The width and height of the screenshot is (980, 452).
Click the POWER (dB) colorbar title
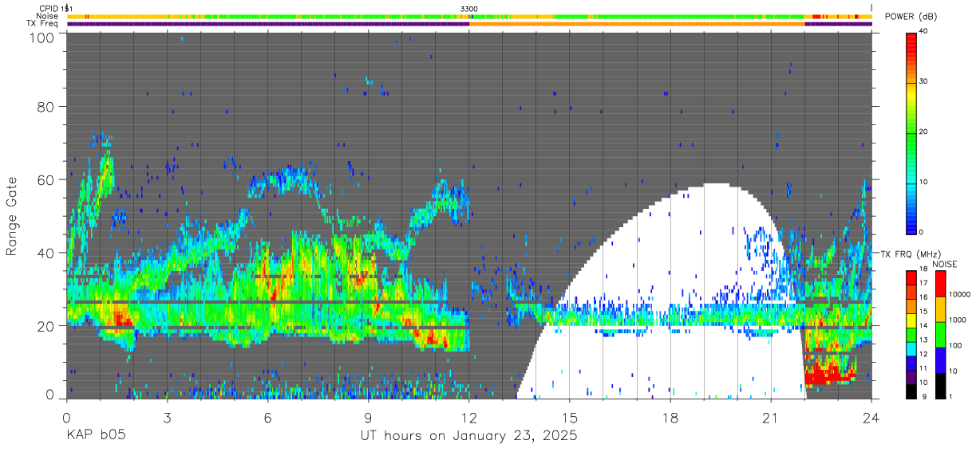(911, 17)
